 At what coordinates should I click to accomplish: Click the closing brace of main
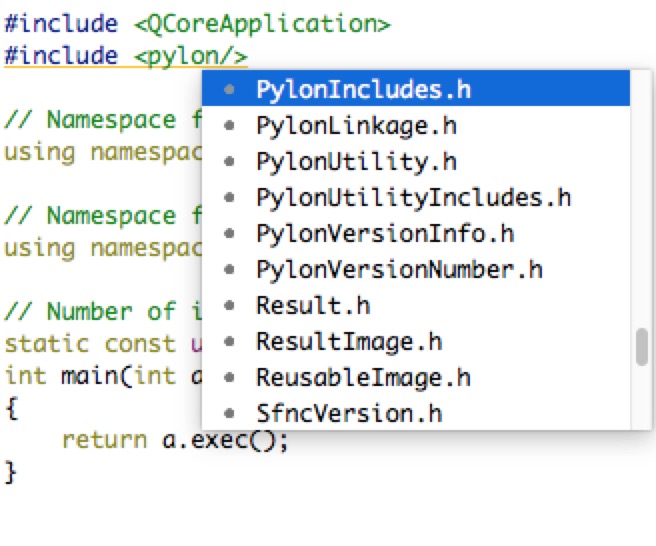(x=10, y=472)
